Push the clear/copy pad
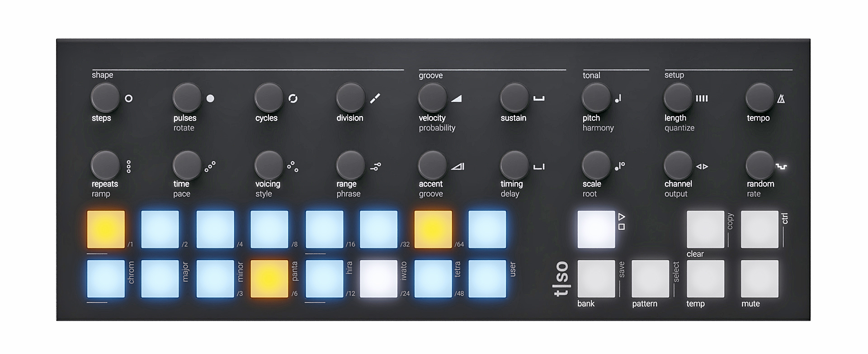The height and width of the screenshot is (354, 868). click(706, 229)
